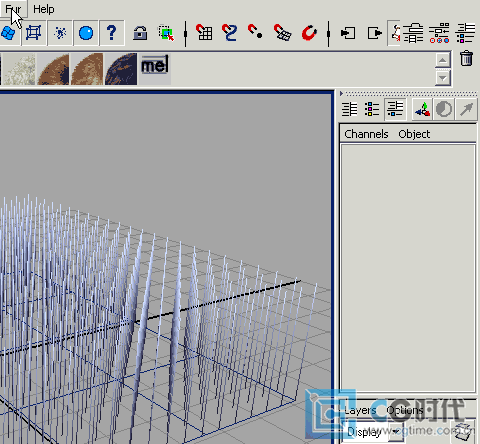Open the Object menu in channel box
This screenshot has height=444, width=480.
(x=414, y=134)
